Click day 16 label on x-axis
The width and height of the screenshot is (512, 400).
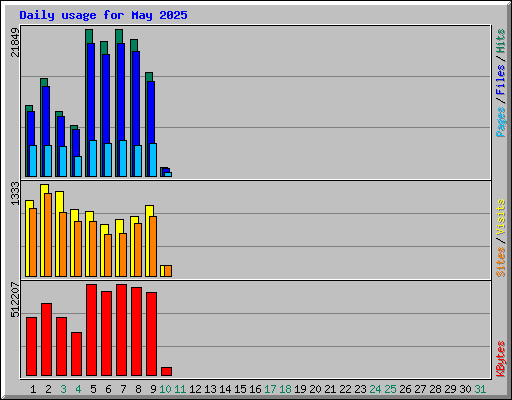(x=255, y=389)
